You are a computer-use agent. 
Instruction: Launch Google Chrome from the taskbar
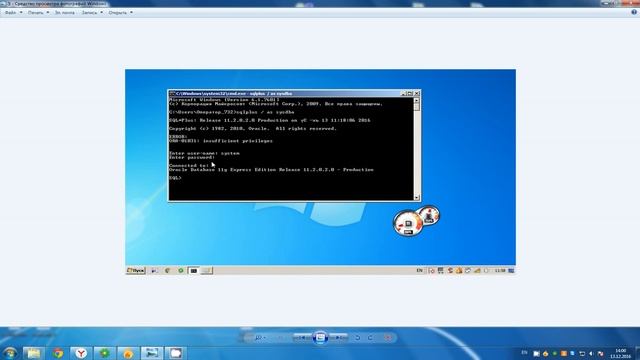[58, 353]
